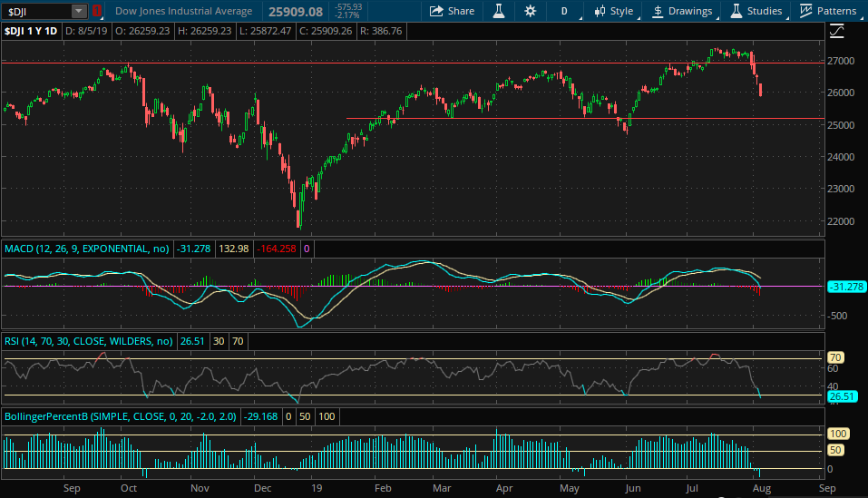Click the chart drawing line icon at top right
This screenshot has height=498, width=868.
[x=837, y=31]
